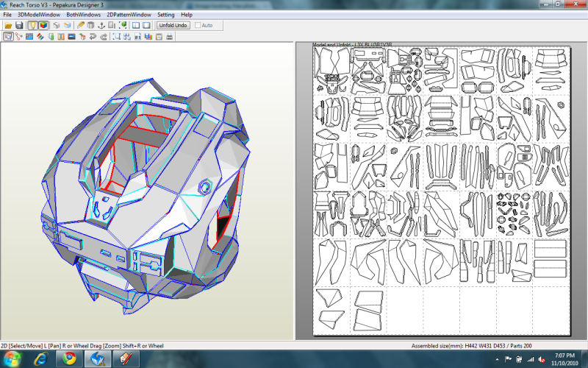This screenshot has width=588, height=368.
Task: Open the clock showing 7:07 PM
Action: [x=564, y=359]
